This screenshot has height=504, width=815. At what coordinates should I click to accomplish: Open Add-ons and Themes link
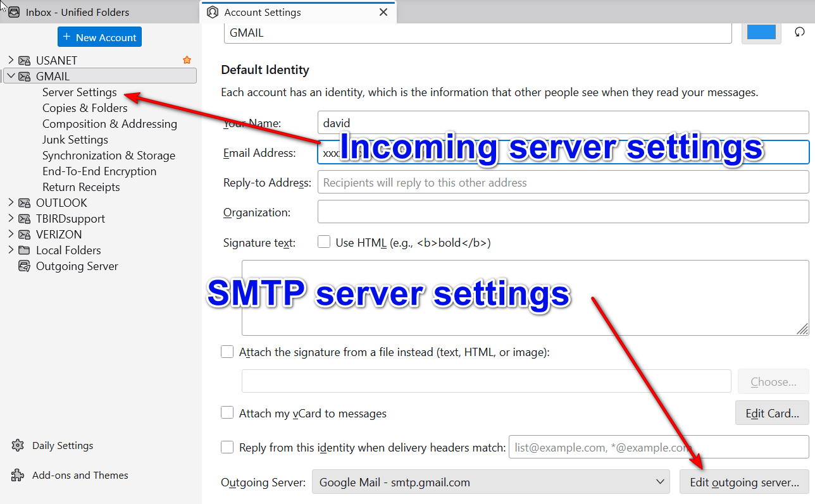click(80, 475)
